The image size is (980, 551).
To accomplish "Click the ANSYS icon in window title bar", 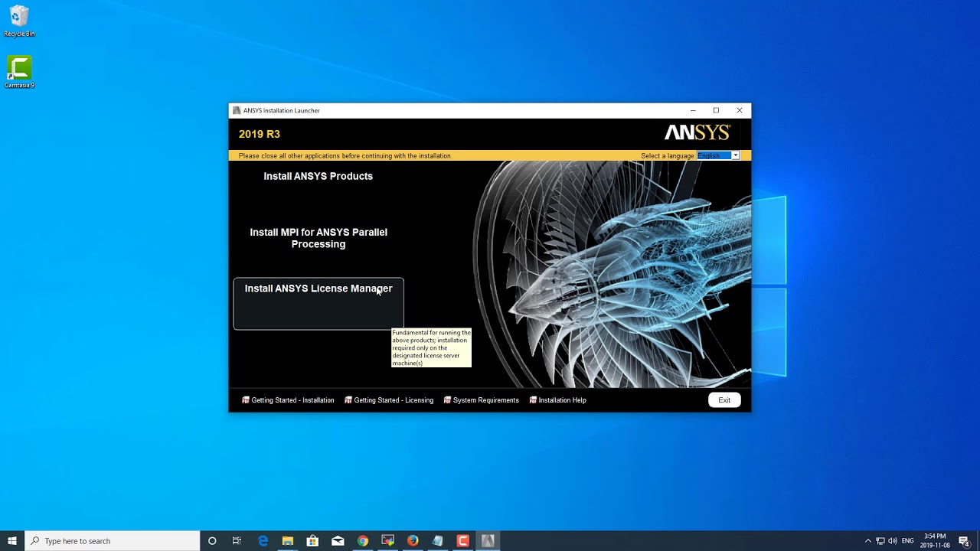I will pyautogui.click(x=237, y=110).
